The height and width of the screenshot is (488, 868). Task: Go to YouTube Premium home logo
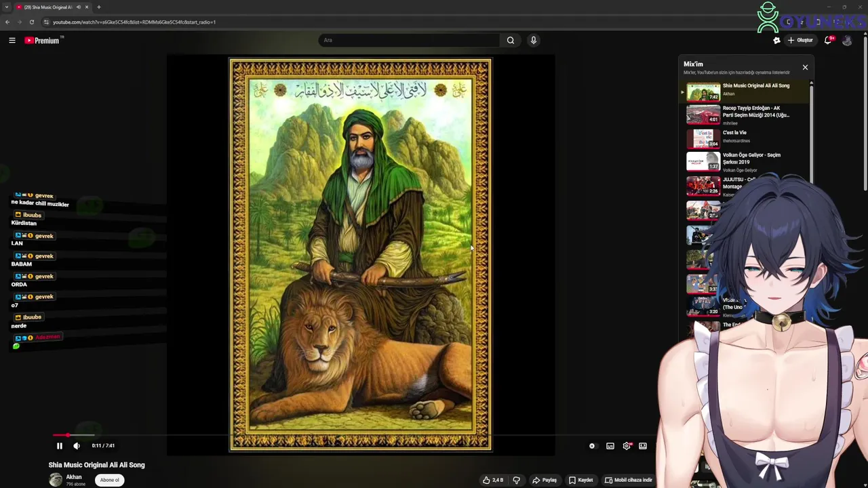tap(43, 41)
